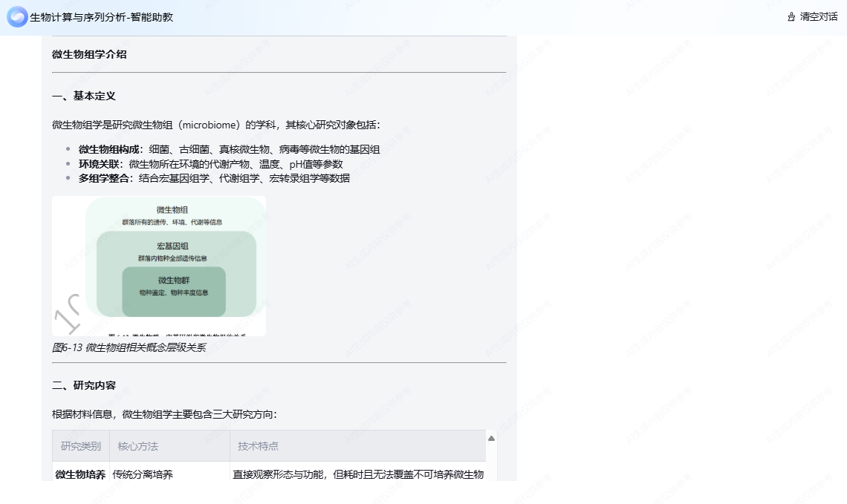The image size is (847, 504).
Task: Select the 研究类别 table column header
Action: click(x=81, y=446)
